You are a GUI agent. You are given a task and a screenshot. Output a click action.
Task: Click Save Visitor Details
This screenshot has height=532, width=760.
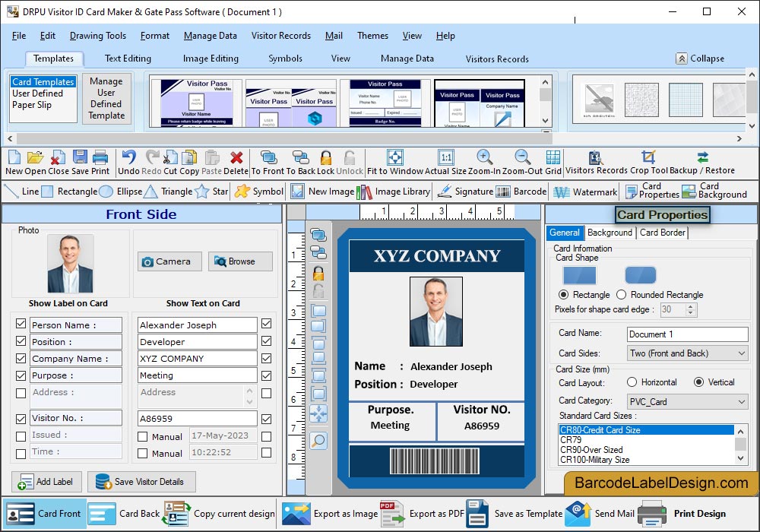(141, 482)
